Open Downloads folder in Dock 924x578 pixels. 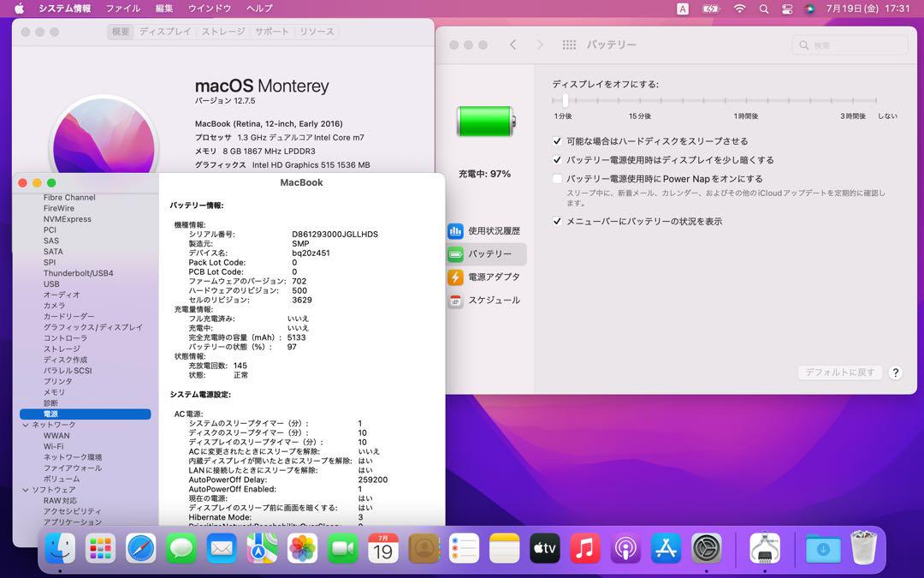(823, 549)
